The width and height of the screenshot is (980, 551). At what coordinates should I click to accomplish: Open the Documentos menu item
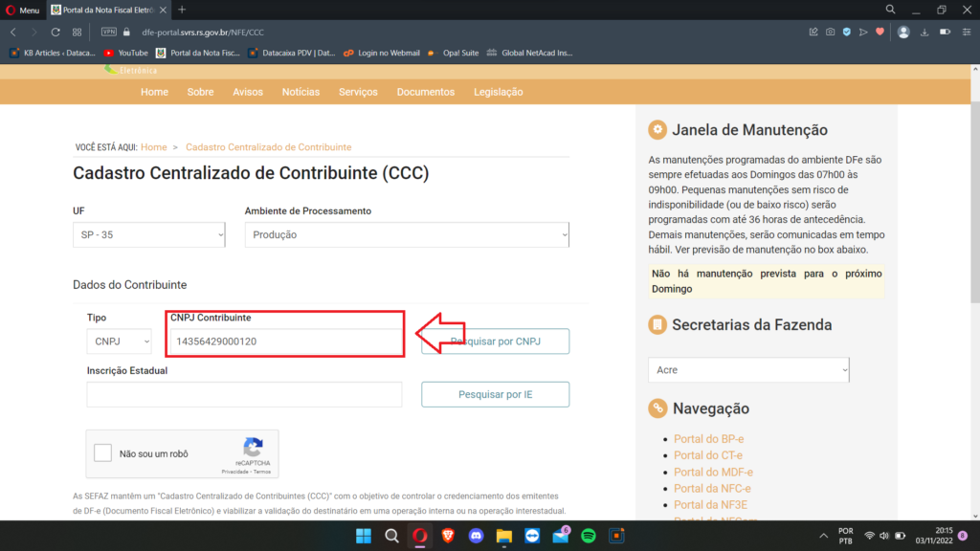point(426,92)
